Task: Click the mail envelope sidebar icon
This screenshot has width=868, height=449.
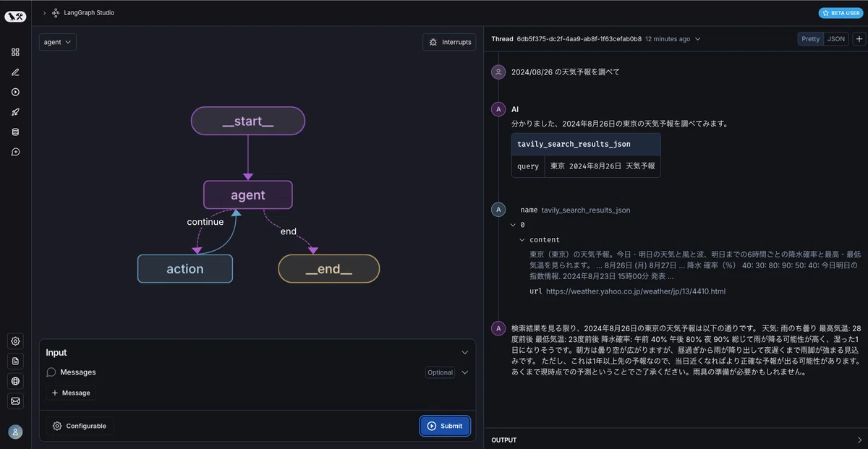Action: [x=15, y=401]
